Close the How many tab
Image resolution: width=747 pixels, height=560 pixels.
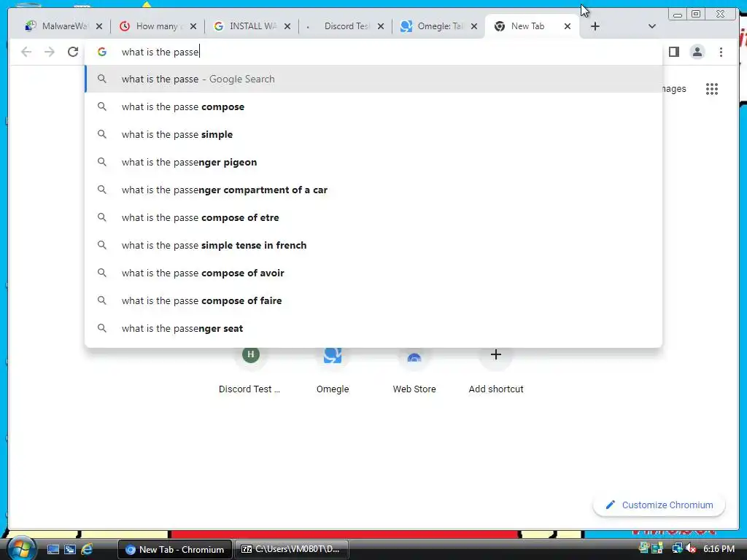pos(193,27)
